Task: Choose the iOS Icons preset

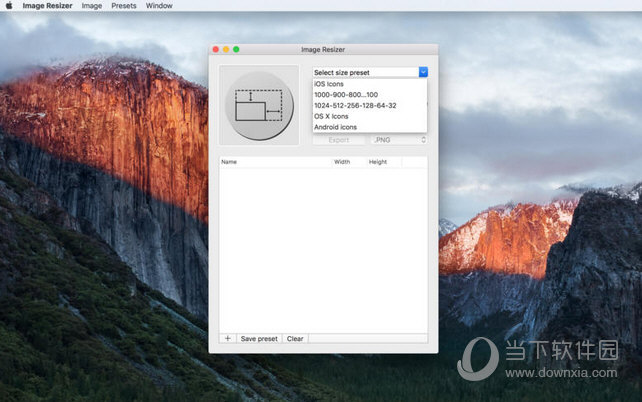Action: coord(370,84)
